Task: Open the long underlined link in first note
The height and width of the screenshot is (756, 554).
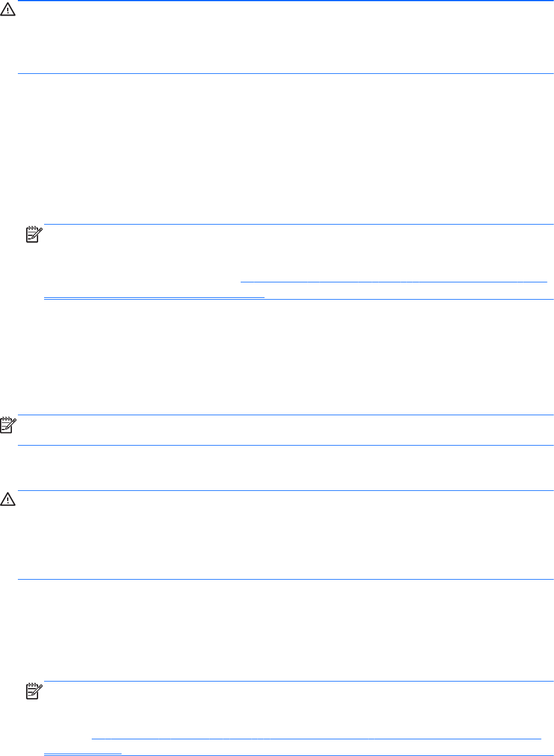Action: pos(393,280)
